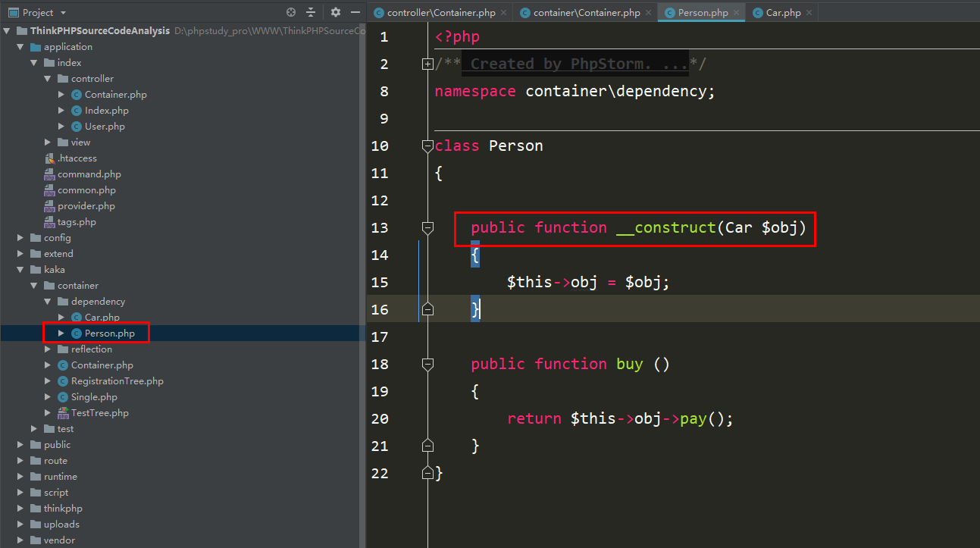Screen dimensions: 980x548
Task: Expand the view folder
Action: (x=48, y=142)
